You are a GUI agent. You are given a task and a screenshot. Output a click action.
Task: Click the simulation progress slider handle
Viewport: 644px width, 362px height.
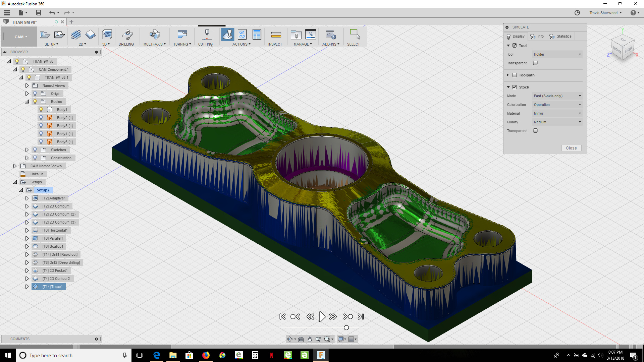tap(346, 327)
